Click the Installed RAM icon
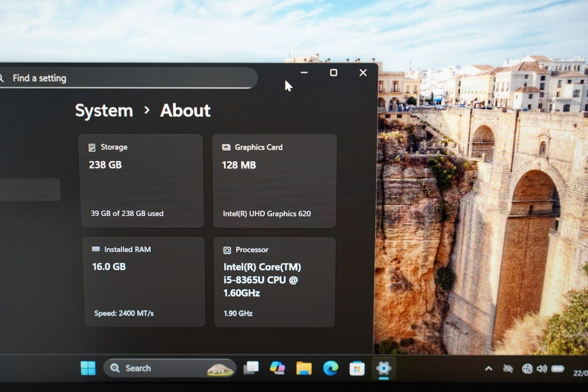Image resolution: width=588 pixels, height=392 pixels. pyautogui.click(x=96, y=249)
